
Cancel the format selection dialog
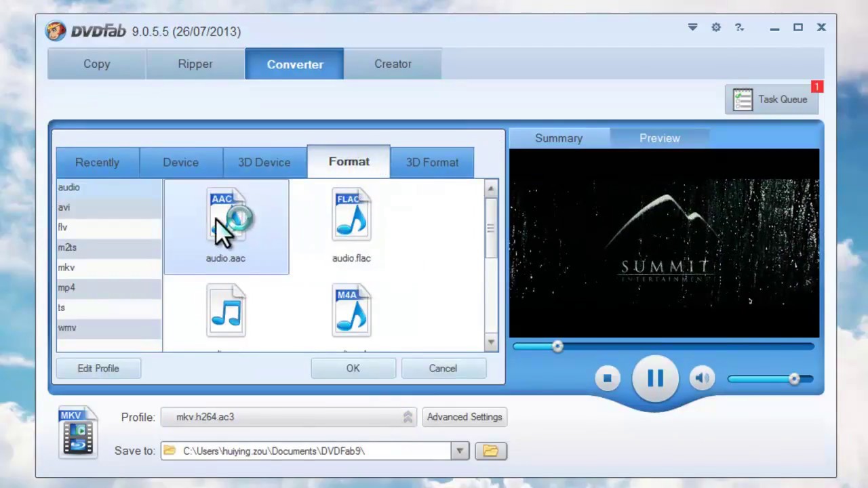click(443, 368)
